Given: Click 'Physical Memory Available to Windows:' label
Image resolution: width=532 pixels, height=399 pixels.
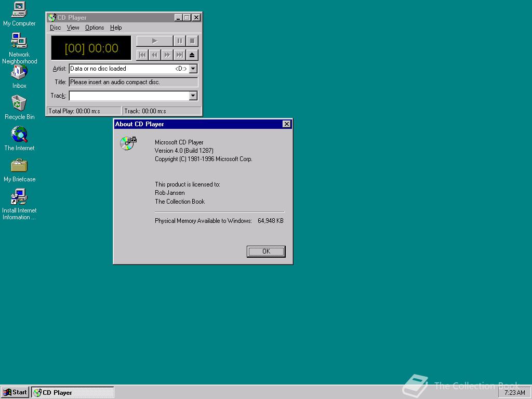Looking at the screenshot, I should [x=203, y=221].
